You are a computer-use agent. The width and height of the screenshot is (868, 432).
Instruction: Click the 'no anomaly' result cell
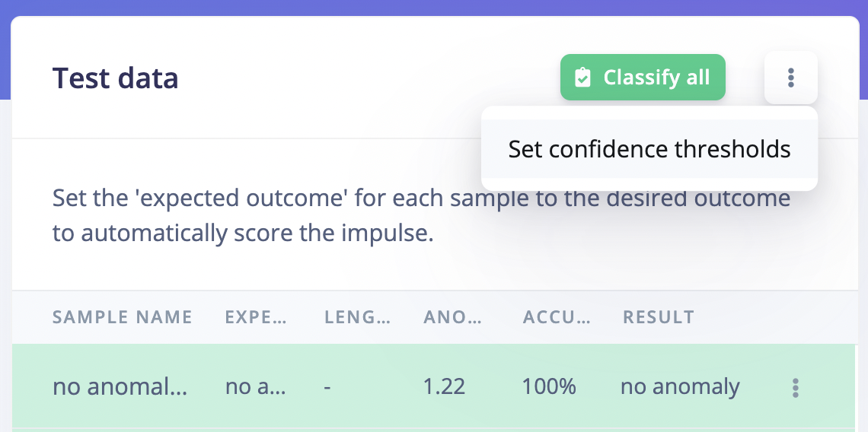(680, 387)
